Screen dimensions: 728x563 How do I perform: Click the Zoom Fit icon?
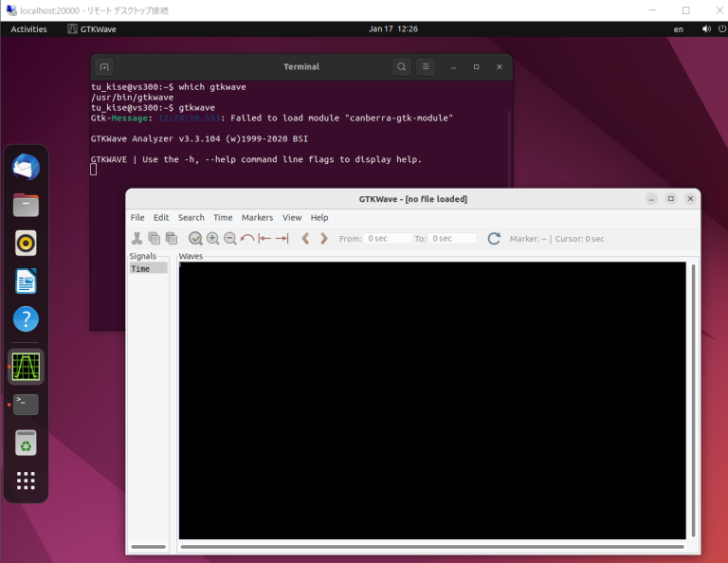[195, 239]
